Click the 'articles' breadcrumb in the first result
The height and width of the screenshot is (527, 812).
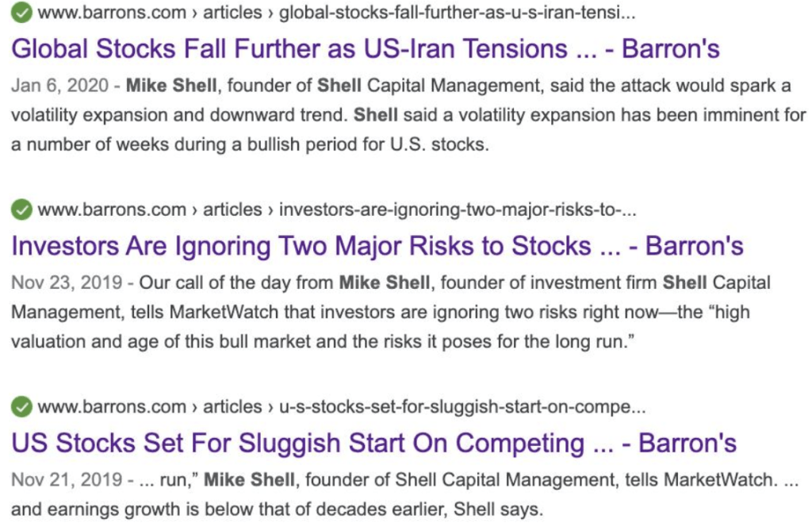click(232, 13)
